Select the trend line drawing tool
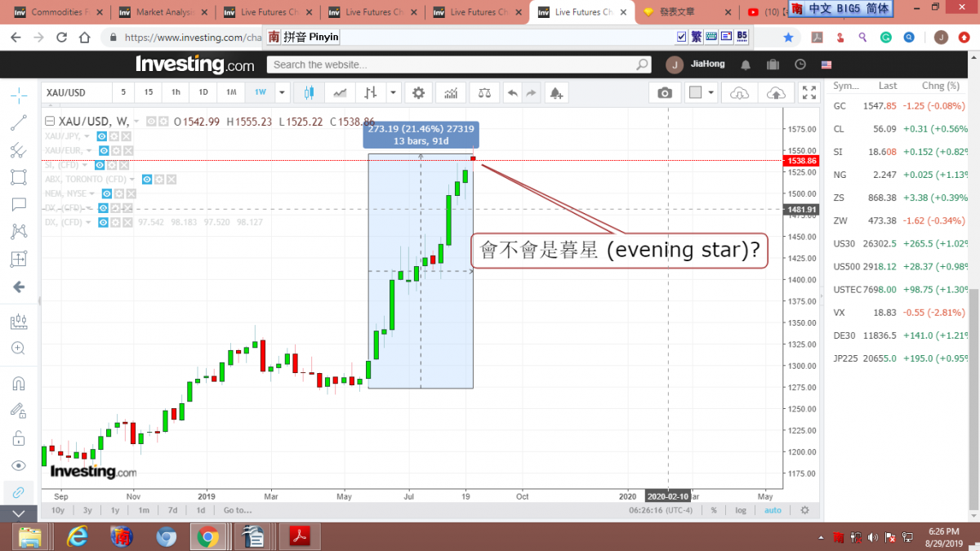The image size is (980, 551). click(x=19, y=123)
